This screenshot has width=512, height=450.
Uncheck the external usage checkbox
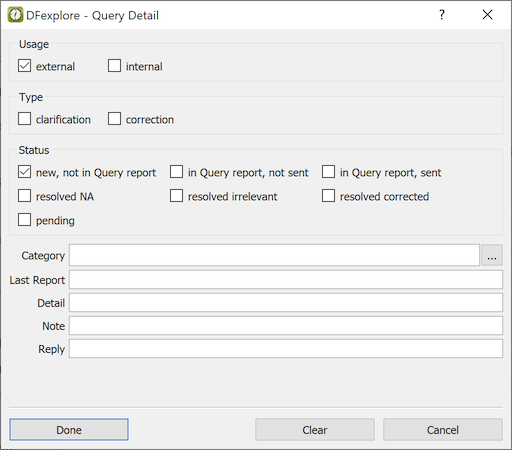(x=24, y=66)
